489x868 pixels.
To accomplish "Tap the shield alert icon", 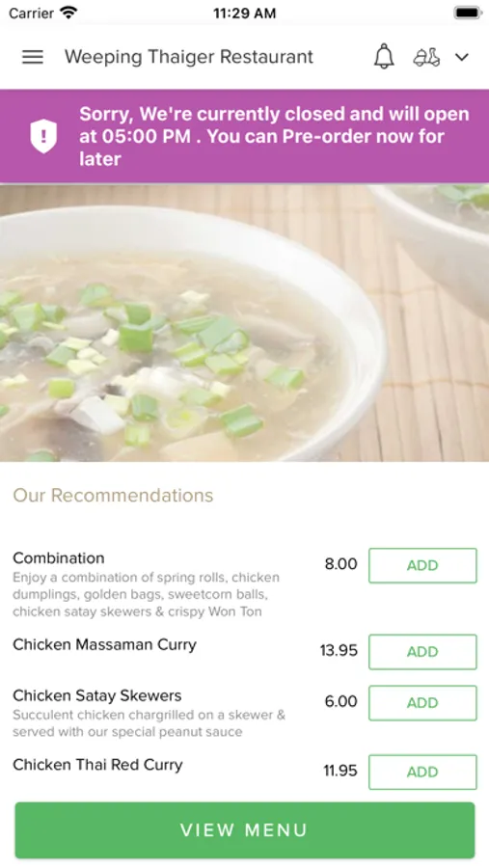I will coord(43,136).
